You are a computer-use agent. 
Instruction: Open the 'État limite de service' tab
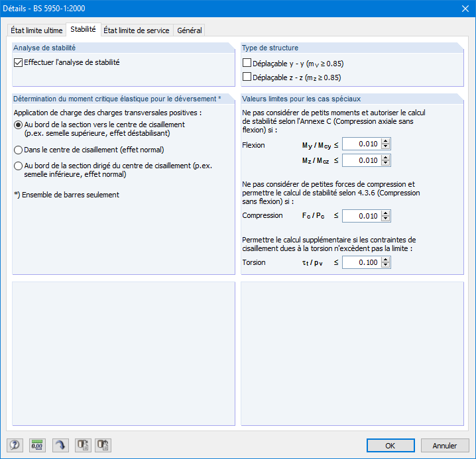137,30
